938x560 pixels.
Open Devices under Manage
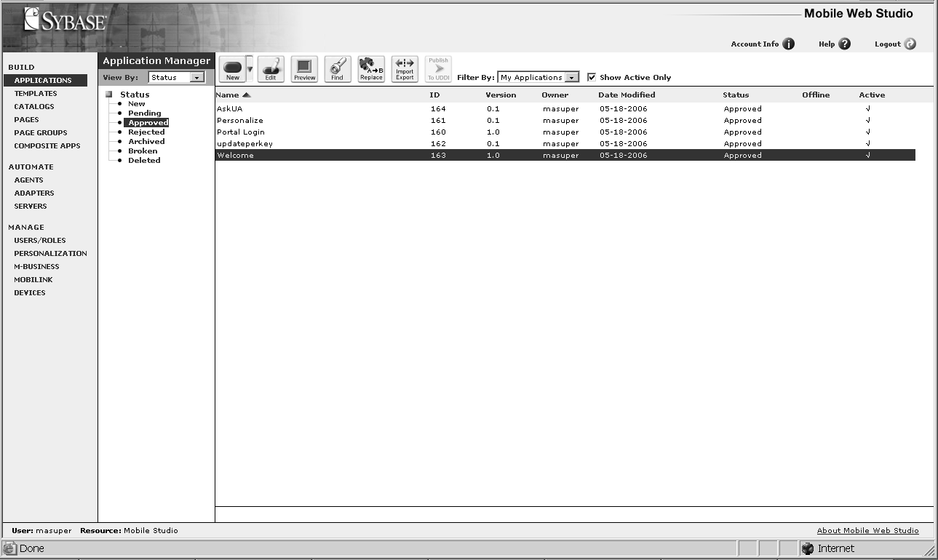pyautogui.click(x=30, y=292)
